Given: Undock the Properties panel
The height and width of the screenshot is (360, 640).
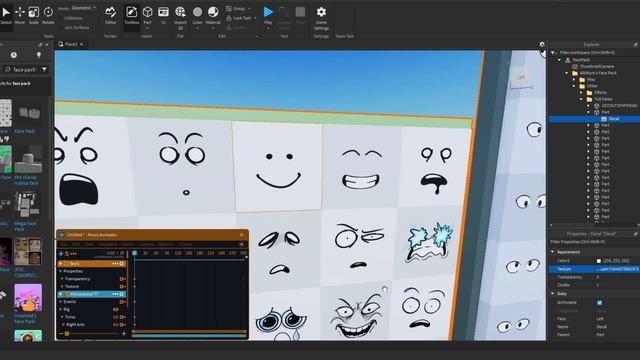Looking at the screenshot, I should [x=636, y=234].
